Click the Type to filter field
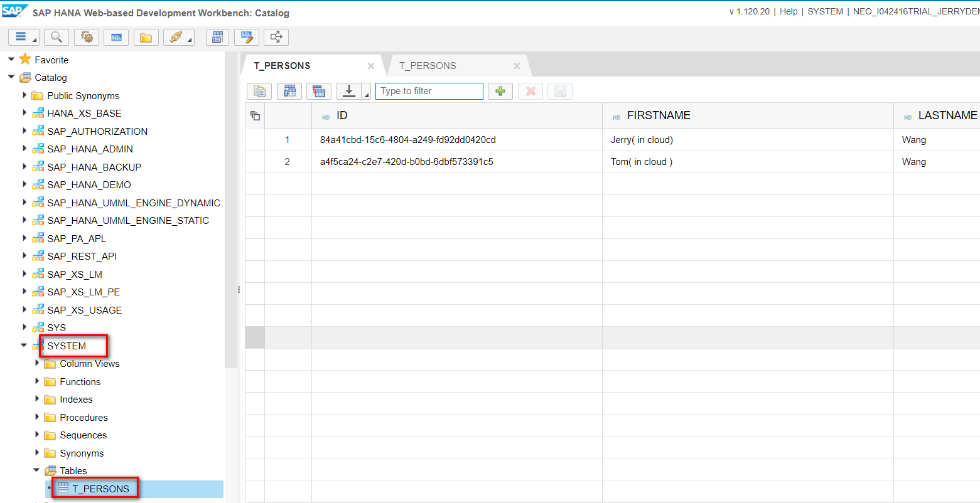This screenshot has height=503, width=980. tap(429, 91)
